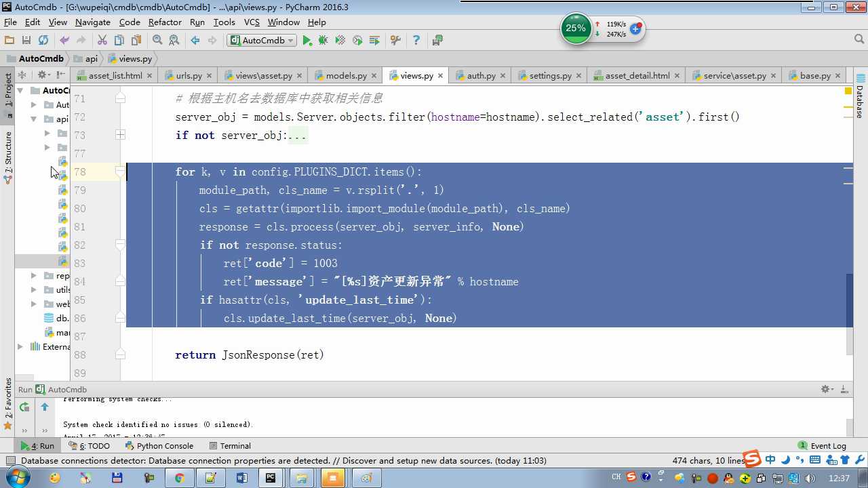This screenshot has width=868, height=488.
Task: Click the manage.py task icon in toolbar
Action: (x=437, y=41)
